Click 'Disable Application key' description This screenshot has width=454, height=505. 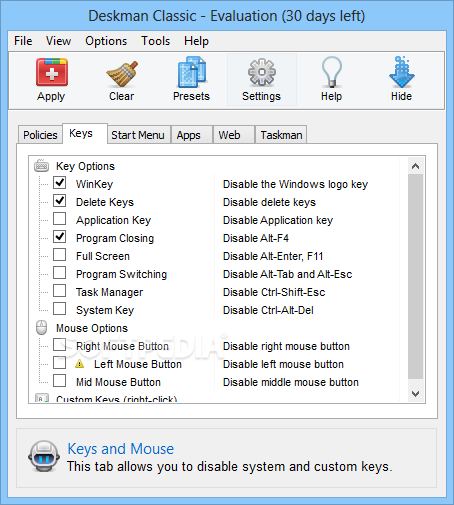(278, 220)
